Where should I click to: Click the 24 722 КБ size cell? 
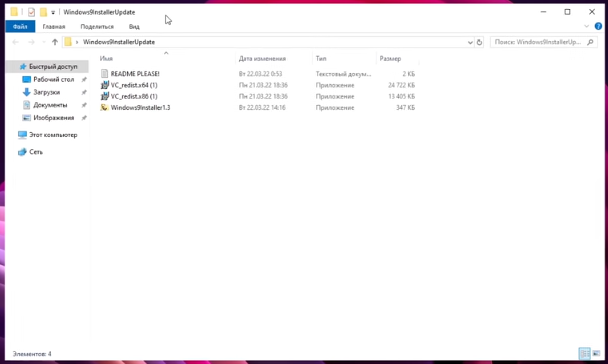click(x=401, y=85)
